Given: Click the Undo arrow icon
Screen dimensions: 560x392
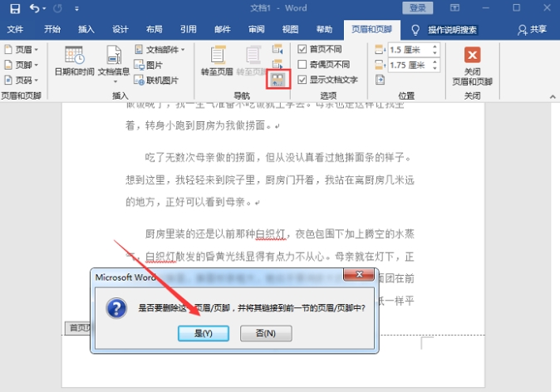Looking at the screenshot, I should click(x=34, y=7).
